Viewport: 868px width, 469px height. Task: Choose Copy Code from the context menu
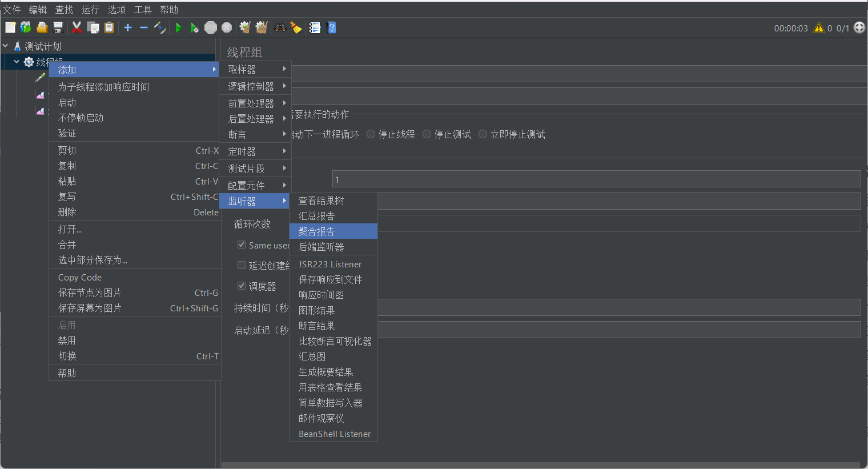(x=135, y=277)
